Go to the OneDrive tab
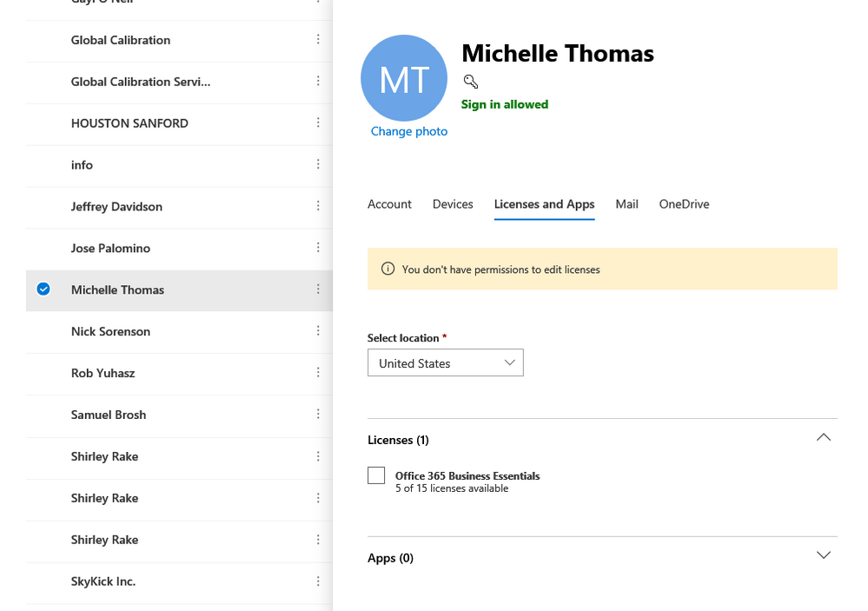The height and width of the screenshot is (611, 868). (x=684, y=204)
